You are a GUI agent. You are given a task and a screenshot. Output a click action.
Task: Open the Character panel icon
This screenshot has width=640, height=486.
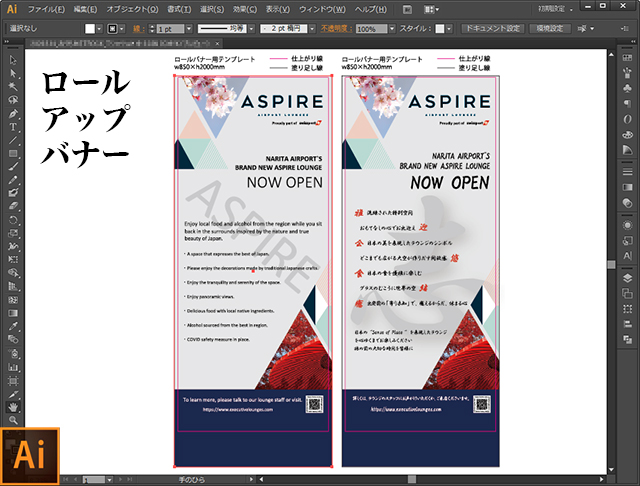pyautogui.click(x=627, y=256)
